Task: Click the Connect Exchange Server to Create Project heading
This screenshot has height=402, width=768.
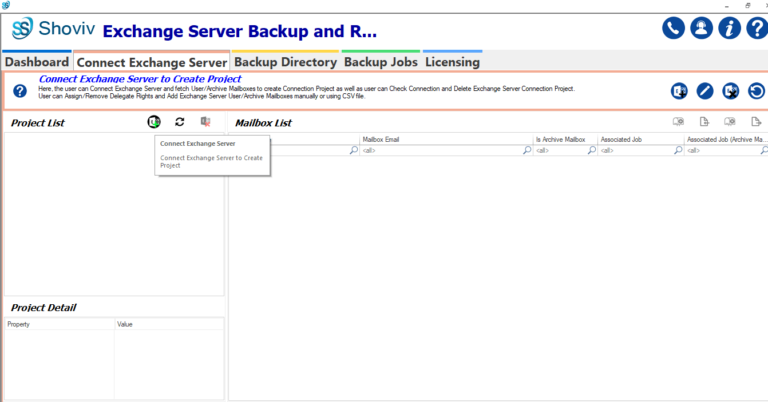Action: 140,79
